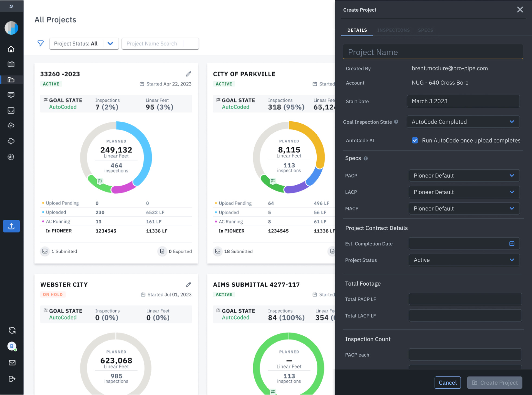The width and height of the screenshot is (532, 395).
Task: Click the help icon next to Specs
Action: point(366,158)
